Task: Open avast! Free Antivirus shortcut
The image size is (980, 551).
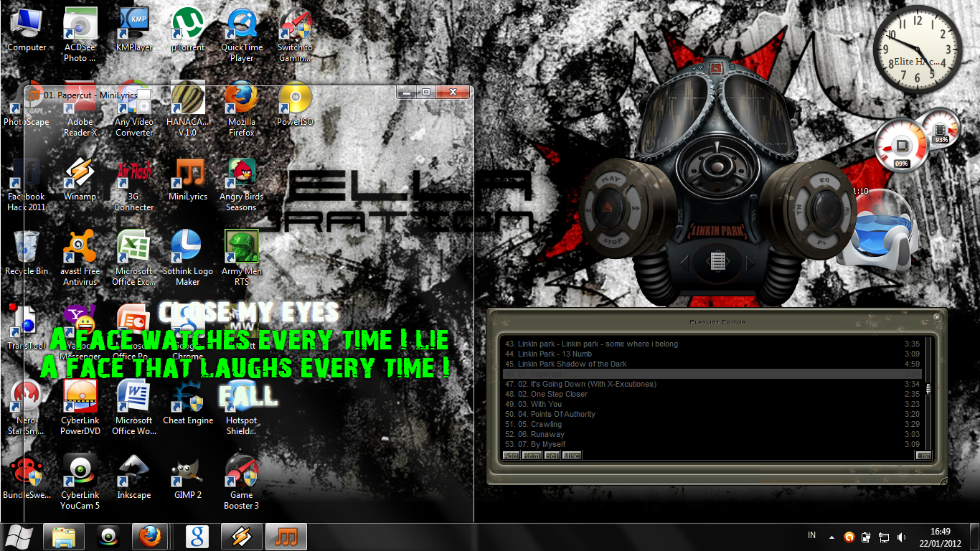Action: point(80,258)
